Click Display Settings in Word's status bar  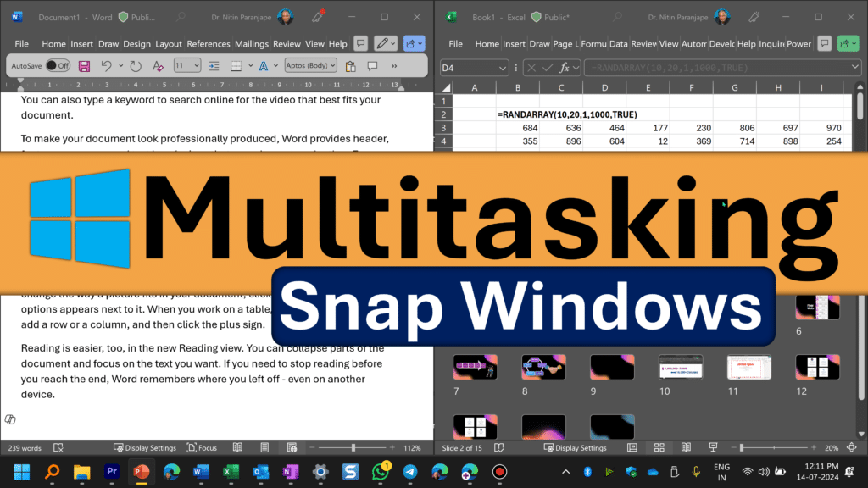coord(145,447)
